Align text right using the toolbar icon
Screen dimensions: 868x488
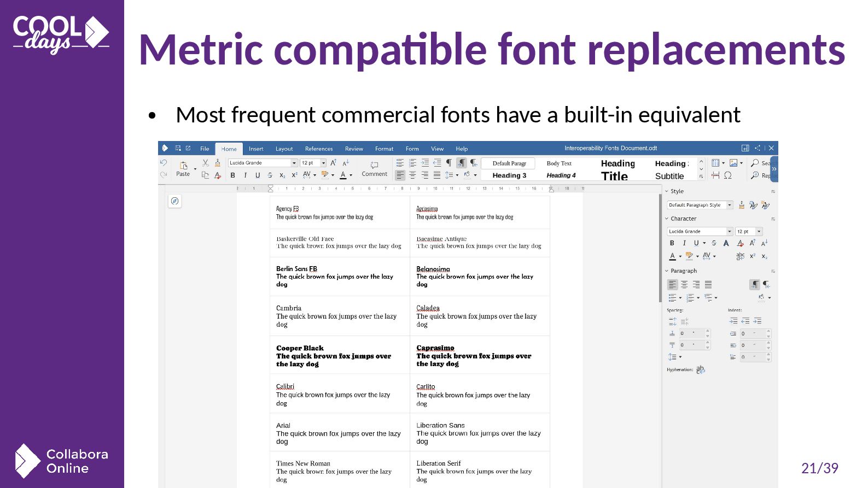(425, 175)
